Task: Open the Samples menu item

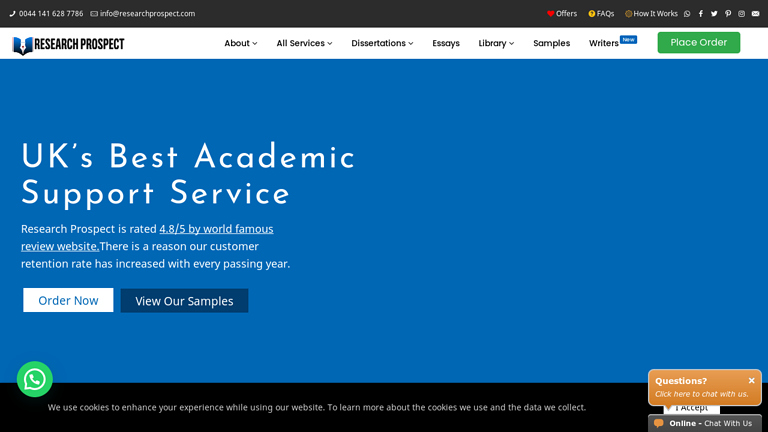Action: coord(551,43)
